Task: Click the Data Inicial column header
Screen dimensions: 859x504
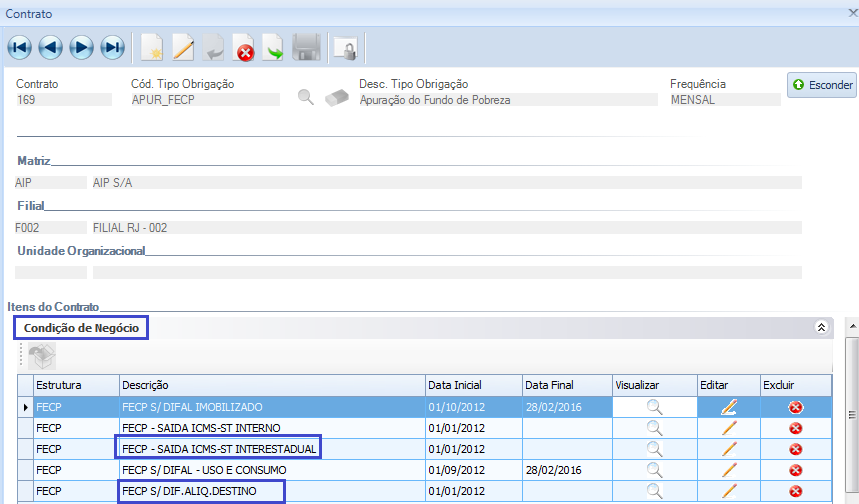Action: tap(472, 385)
